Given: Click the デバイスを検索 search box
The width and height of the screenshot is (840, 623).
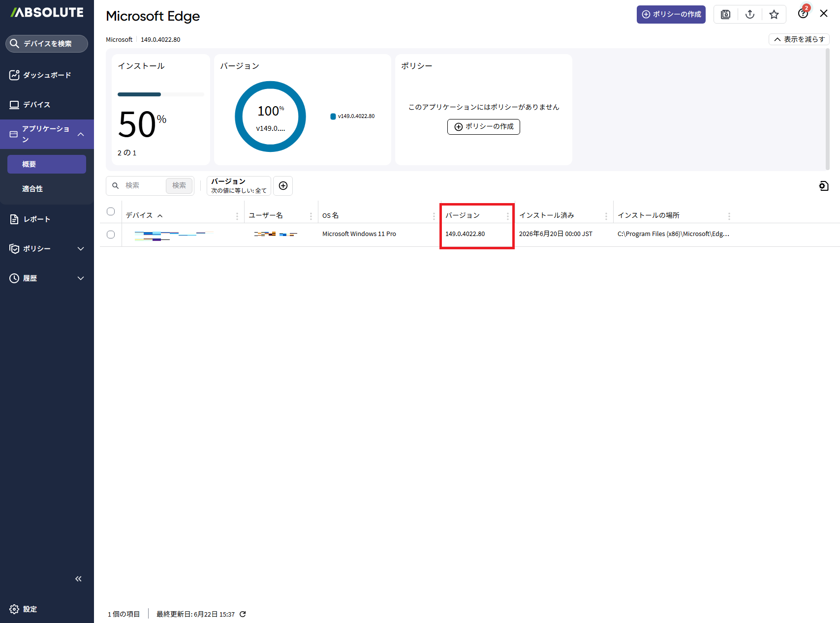Looking at the screenshot, I should click(47, 44).
